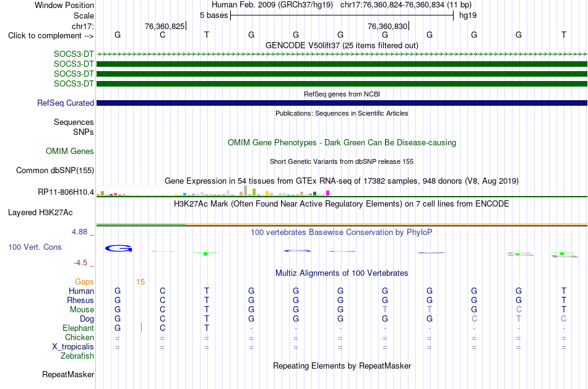Open 'Short Genetic Variants from dbSNP release 155' title

pyautogui.click(x=342, y=161)
